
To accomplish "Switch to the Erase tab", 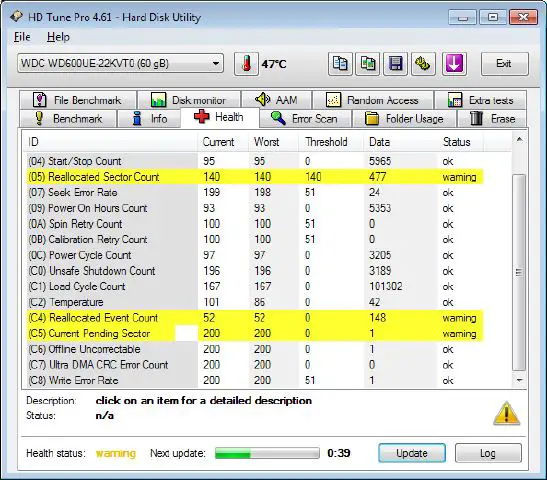I will pos(492,119).
